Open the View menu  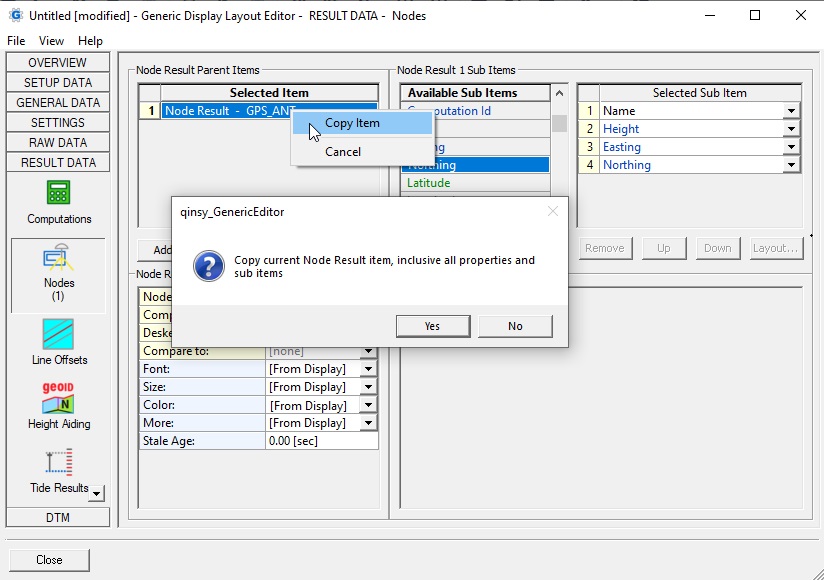coord(51,41)
